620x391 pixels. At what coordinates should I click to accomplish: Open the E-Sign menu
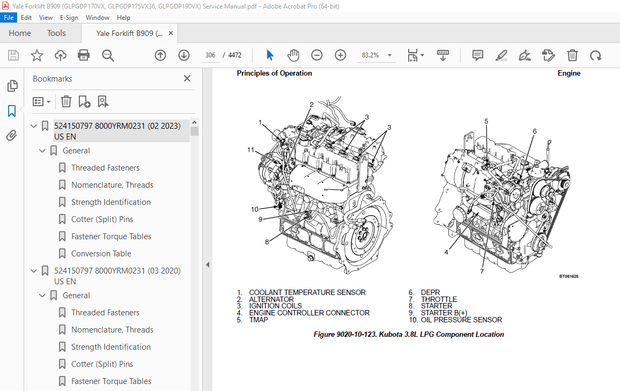click(x=69, y=17)
